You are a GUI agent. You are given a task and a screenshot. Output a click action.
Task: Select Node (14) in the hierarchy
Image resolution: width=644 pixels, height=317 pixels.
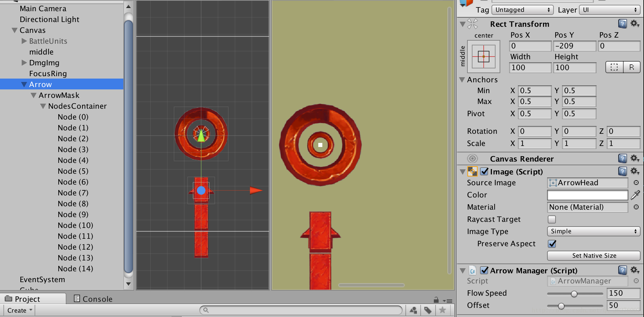(x=75, y=269)
